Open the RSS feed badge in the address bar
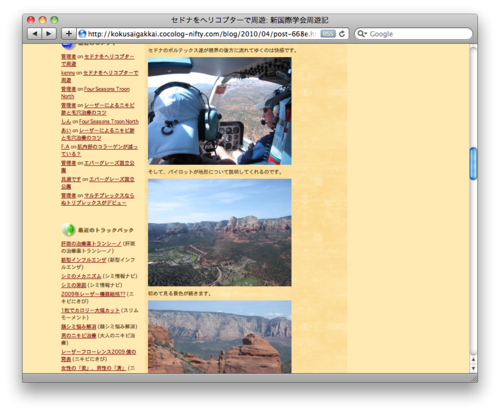500x413 pixels. pyautogui.click(x=328, y=34)
